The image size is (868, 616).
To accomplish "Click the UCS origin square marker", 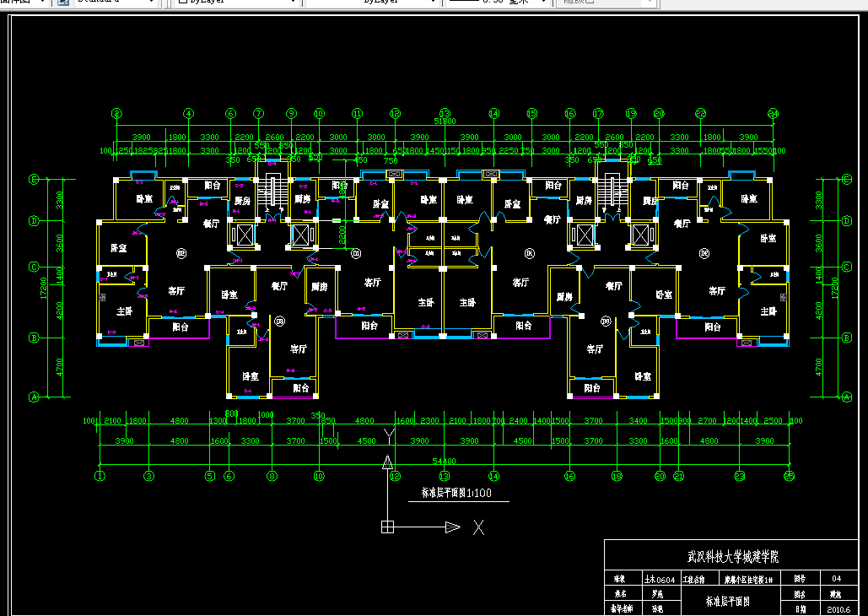I will (387, 527).
